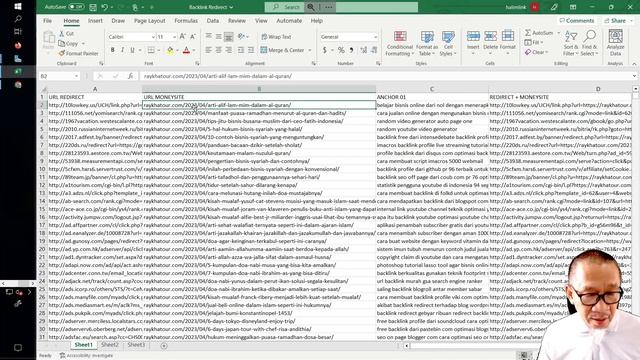Open Find & Select menu
Viewport: 640px width, 360px height.
click(x=589, y=43)
